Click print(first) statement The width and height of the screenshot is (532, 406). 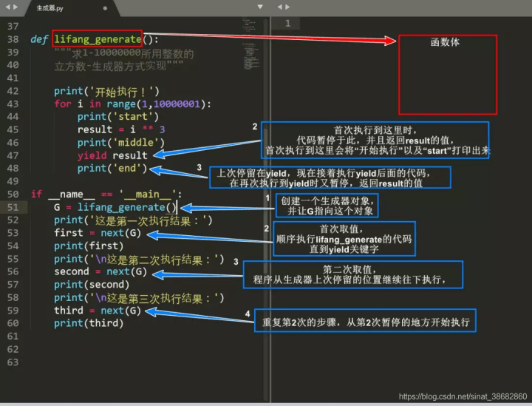pos(89,246)
